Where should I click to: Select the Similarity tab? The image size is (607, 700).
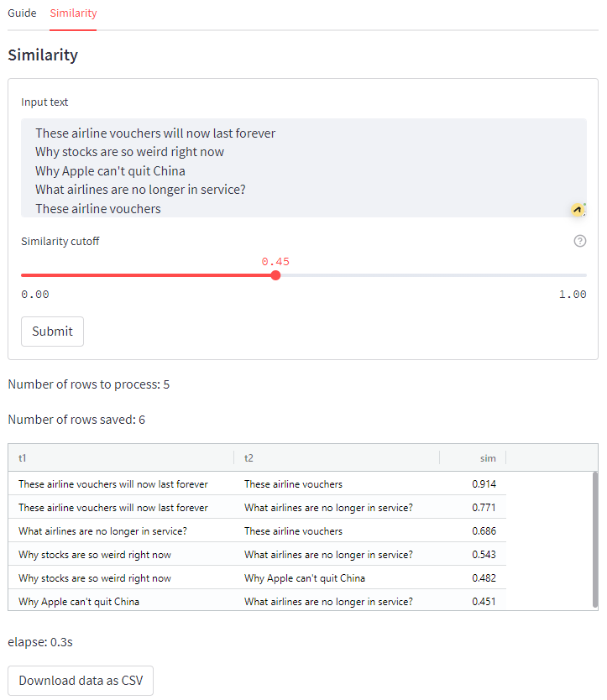pos(73,13)
